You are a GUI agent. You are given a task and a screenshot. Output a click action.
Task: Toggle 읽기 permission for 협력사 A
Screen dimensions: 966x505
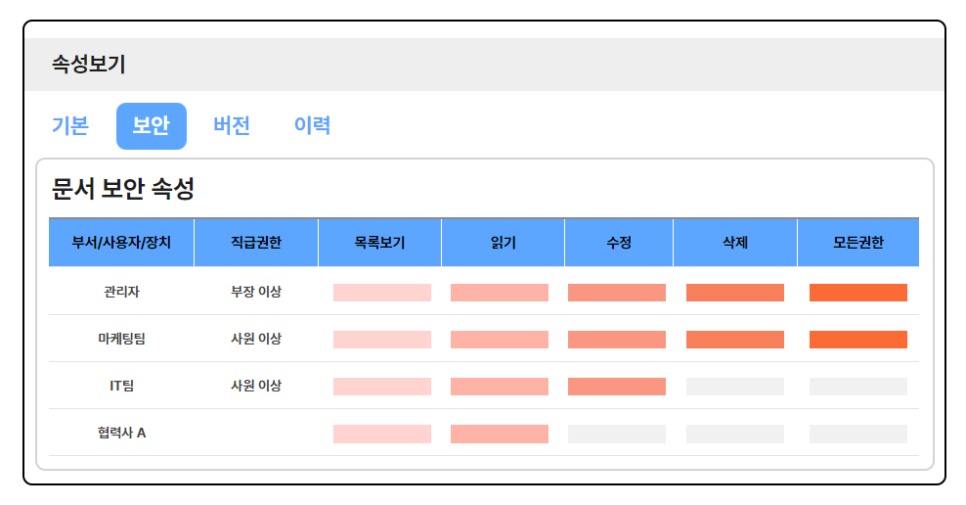(500, 434)
